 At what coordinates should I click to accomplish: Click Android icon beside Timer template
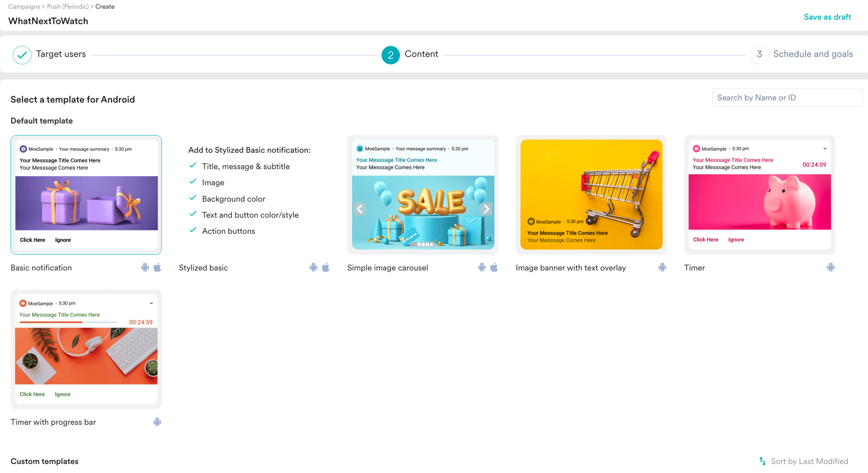coord(831,267)
